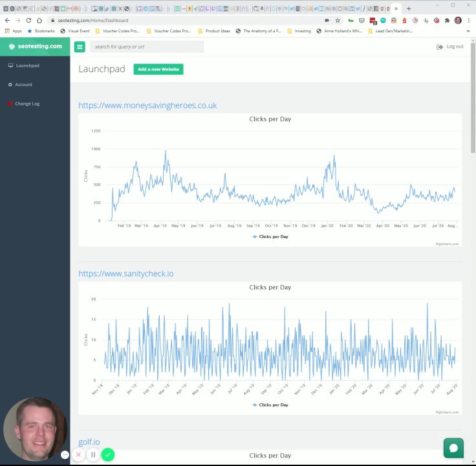Viewport: 476px width, 466px height.
Task: Click the browser home icon
Action: [39, 20]
